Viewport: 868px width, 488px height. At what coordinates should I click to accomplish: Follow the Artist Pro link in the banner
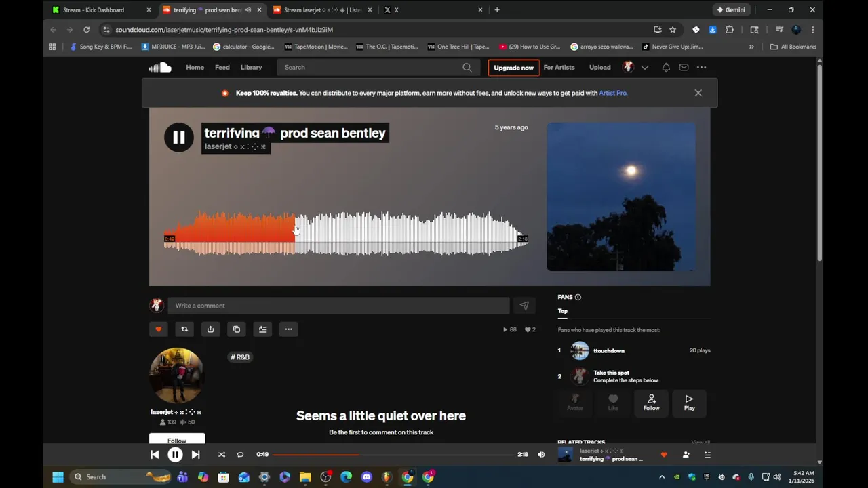613,93
